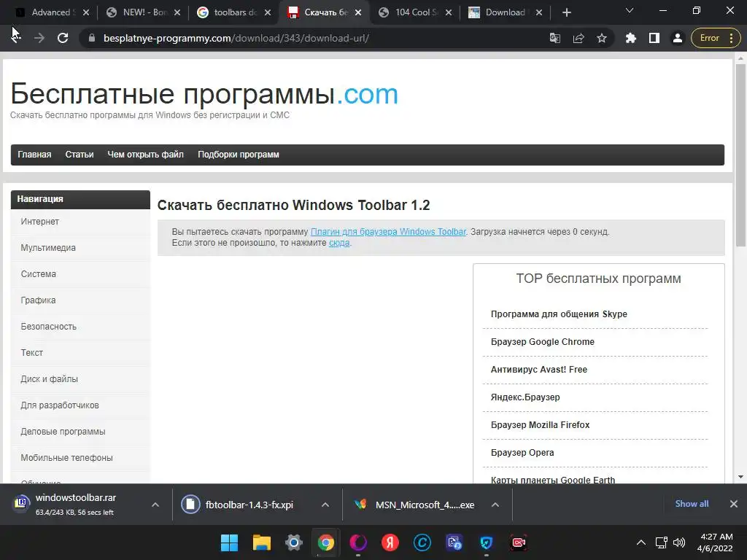Expand options for windowstoolbar.rar download
The height and width of the screenshot is (560, 747).
tap(155, 505)
